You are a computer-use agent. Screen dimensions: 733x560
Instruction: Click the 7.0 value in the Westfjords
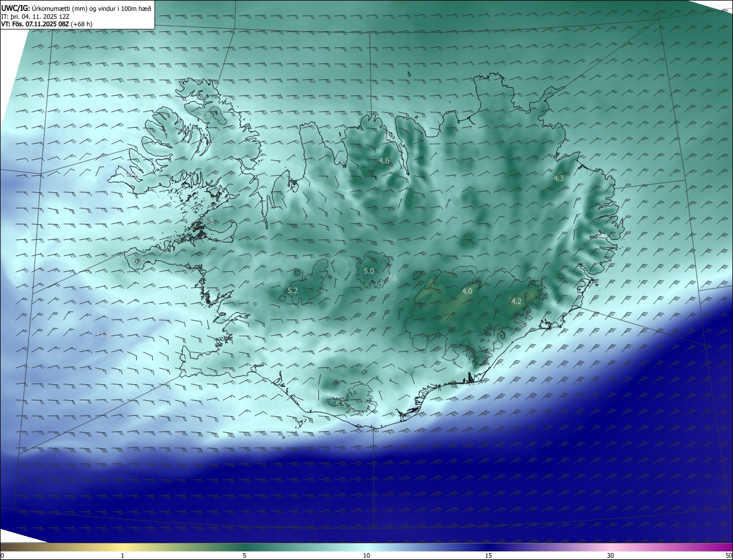point(207,116)
